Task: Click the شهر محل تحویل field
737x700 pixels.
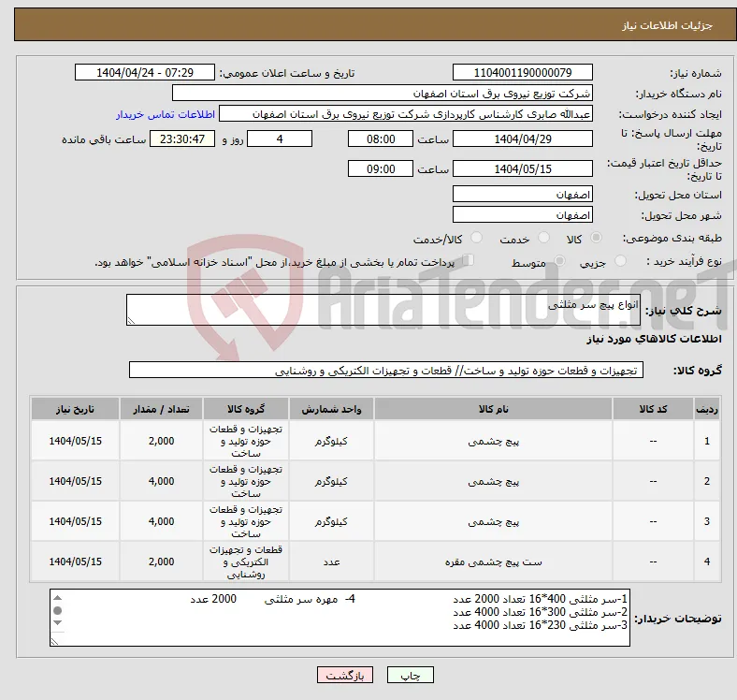Action: click(522, 215)
